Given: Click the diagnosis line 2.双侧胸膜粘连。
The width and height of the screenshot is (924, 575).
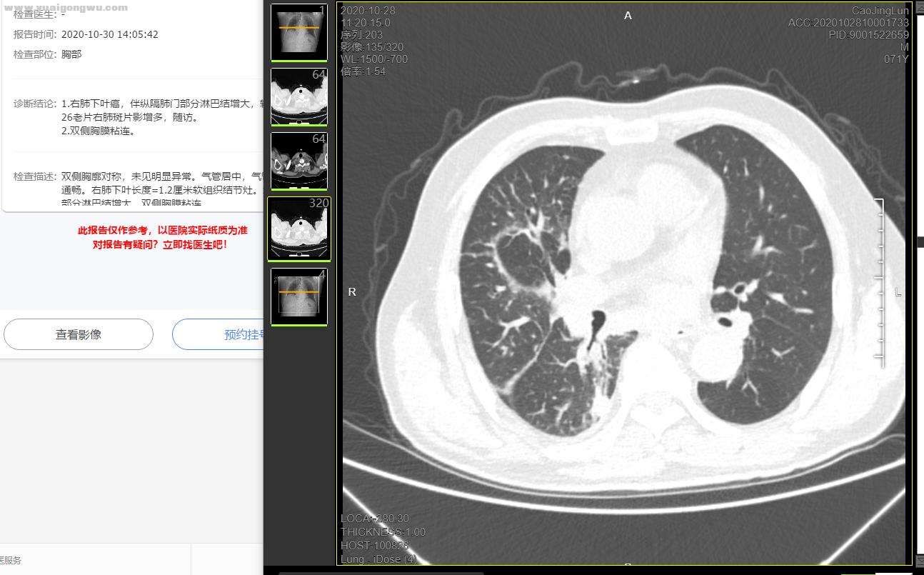Looking at the screenshot, I should (x=99, y=131).
